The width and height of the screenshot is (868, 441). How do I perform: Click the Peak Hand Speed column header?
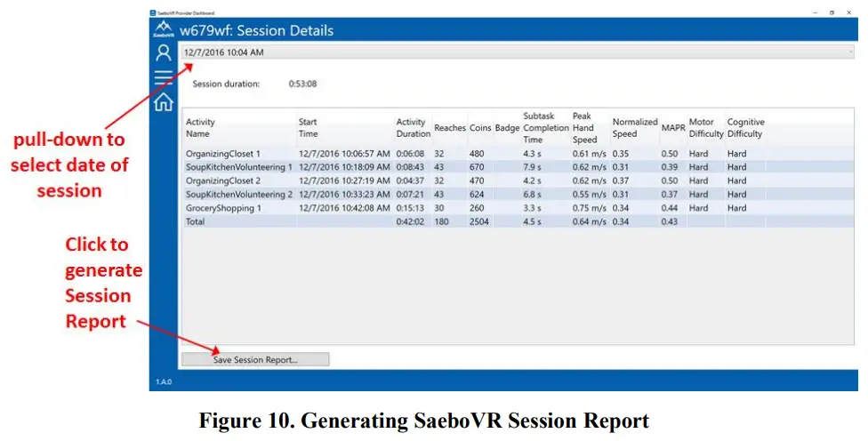pyautogui.click(x=584, y=128)
